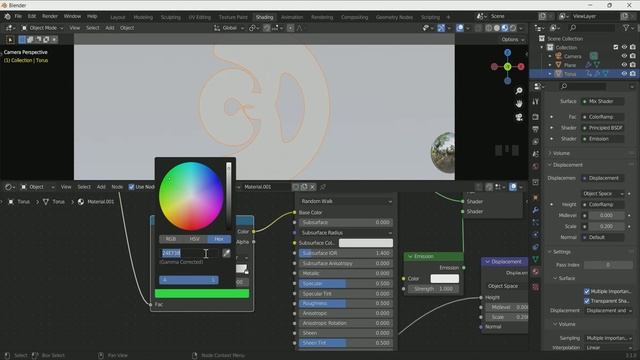Select rendered viewport shading mode

point(513,28)
